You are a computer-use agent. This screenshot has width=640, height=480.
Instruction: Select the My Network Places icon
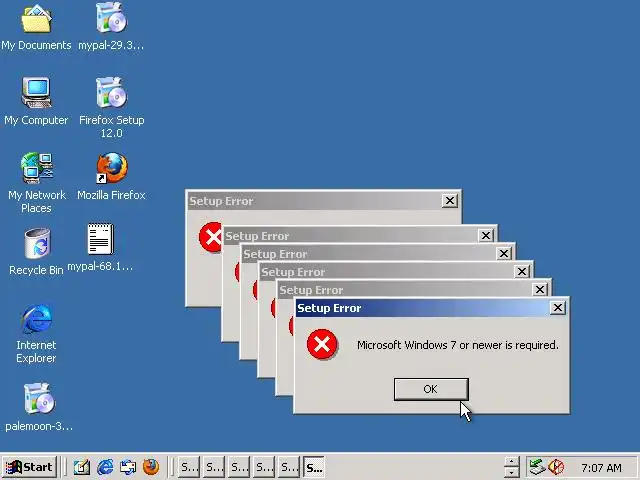[36, 168]
